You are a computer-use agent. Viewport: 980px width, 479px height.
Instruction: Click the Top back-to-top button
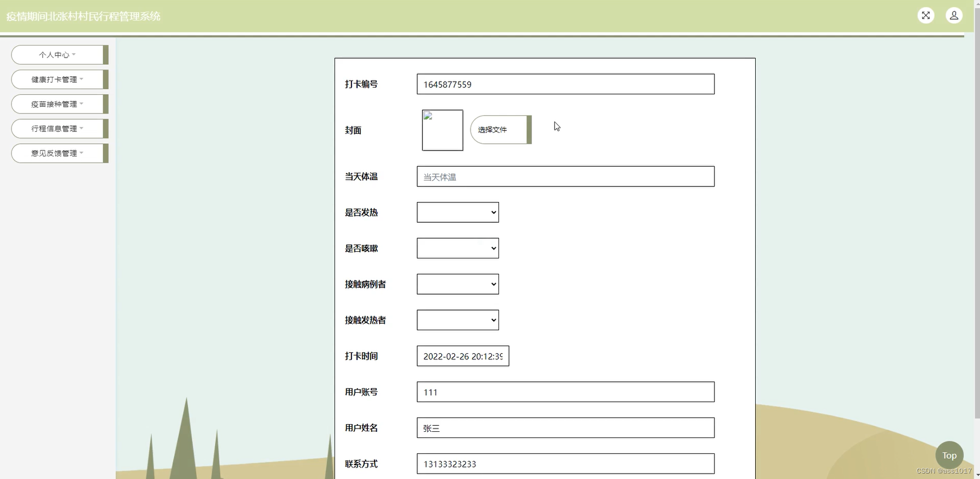(x=949, y=455)
